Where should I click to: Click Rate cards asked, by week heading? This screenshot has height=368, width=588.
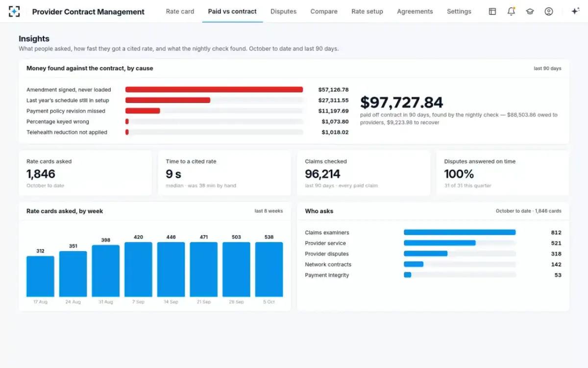(x=65, y=211)
